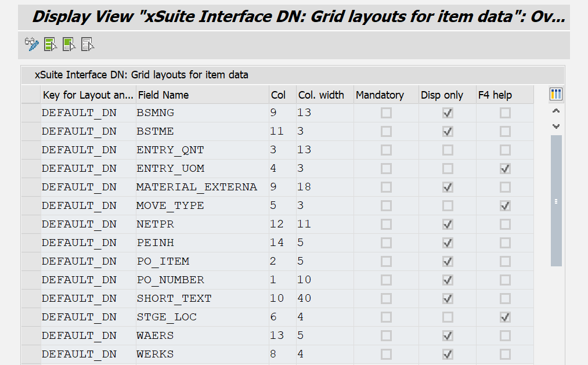Click the Select Block icon
The height and width of the screenshot is (365, 588).
(69, 44)
